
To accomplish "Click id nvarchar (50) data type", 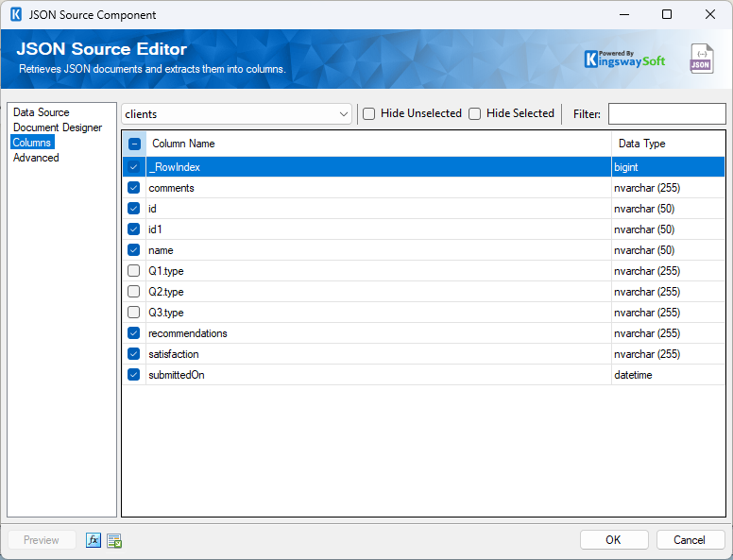I will pyautogui.click(x=668, y=209).
